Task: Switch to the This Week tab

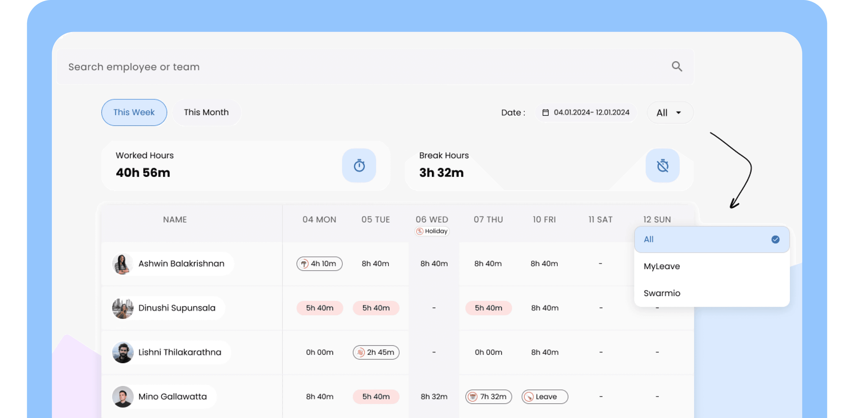Action: (134, 112)
